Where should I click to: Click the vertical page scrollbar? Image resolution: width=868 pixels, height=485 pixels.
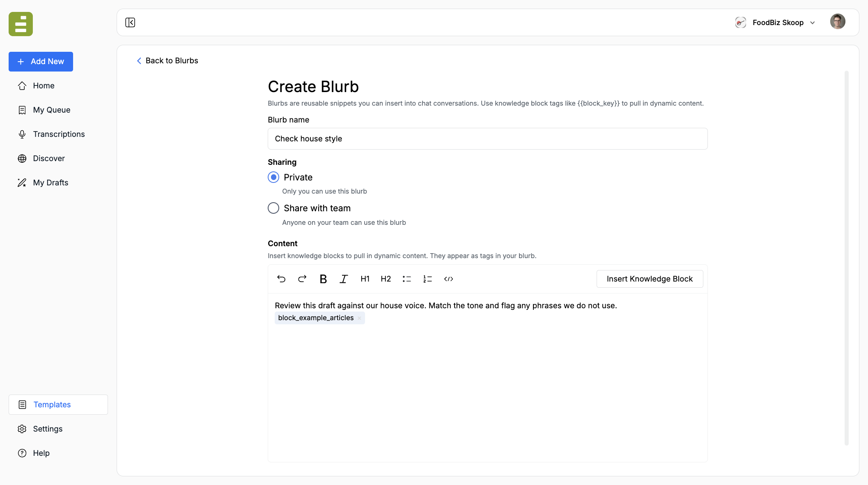(x=846, y=258)
